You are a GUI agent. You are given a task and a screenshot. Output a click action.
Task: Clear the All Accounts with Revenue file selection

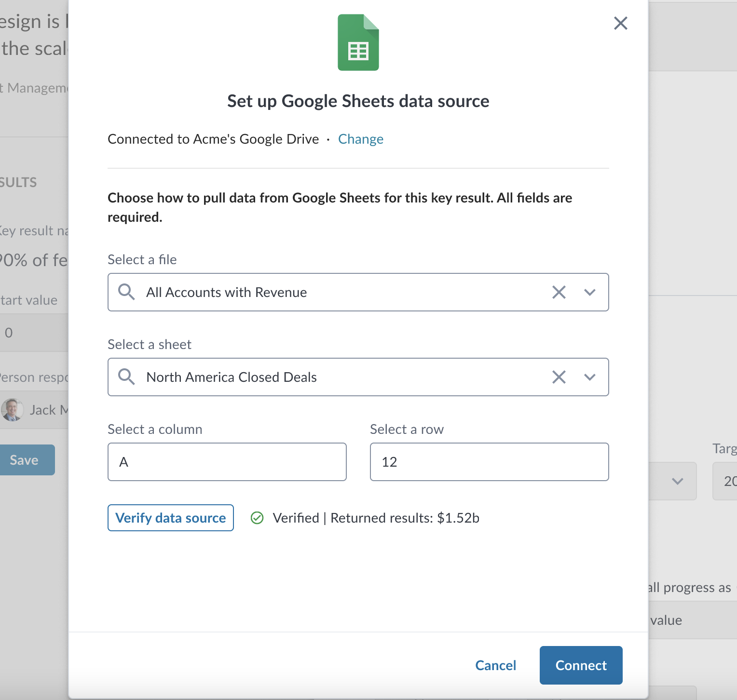pos(559,292)
